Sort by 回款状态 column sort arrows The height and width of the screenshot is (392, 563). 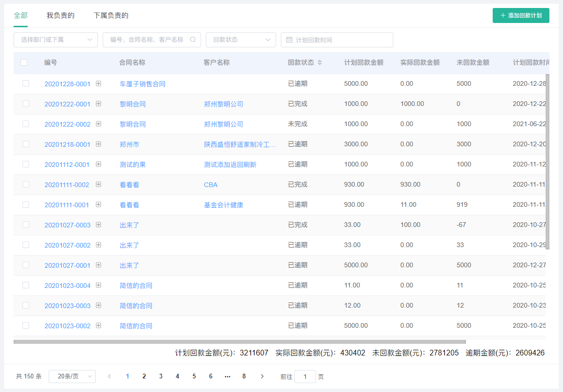(320, 62)
